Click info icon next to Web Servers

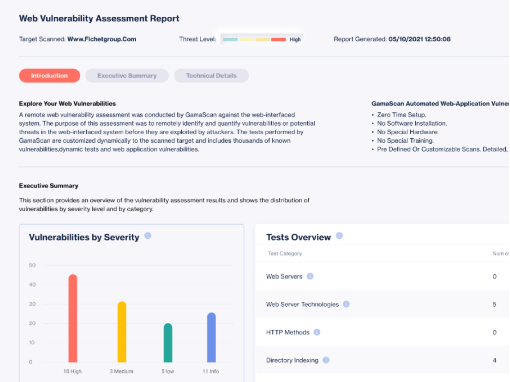[310, 276]
